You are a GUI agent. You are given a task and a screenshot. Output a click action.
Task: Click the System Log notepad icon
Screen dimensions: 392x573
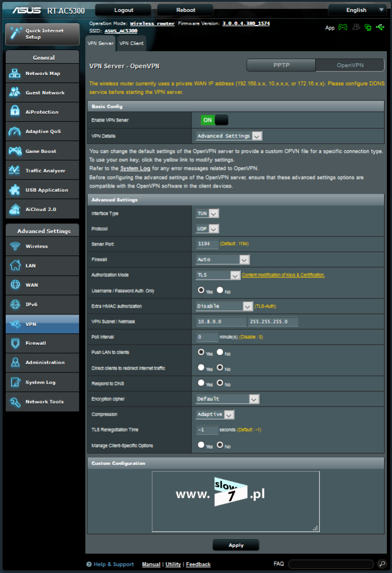click(x=15, y=382)
